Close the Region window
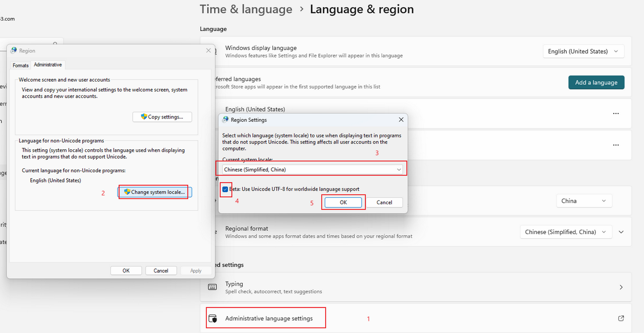Screen dimensions: 644x333 click(208, 51)
